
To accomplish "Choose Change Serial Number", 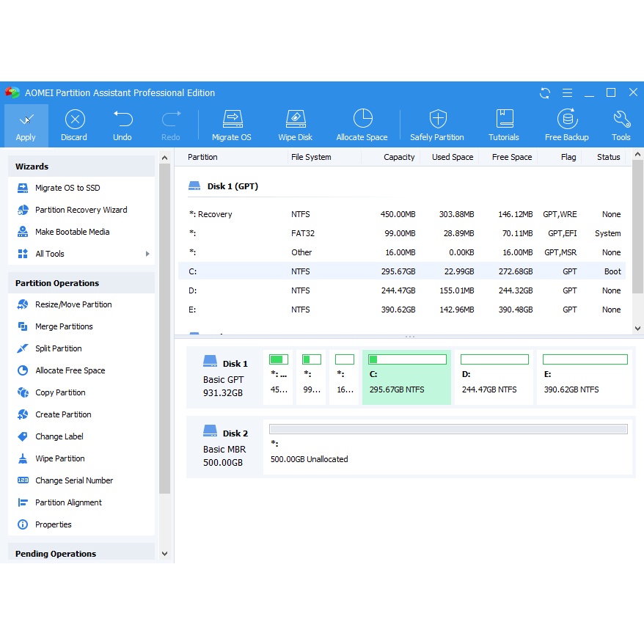I will pyautogui.click(x=81, y=480).
